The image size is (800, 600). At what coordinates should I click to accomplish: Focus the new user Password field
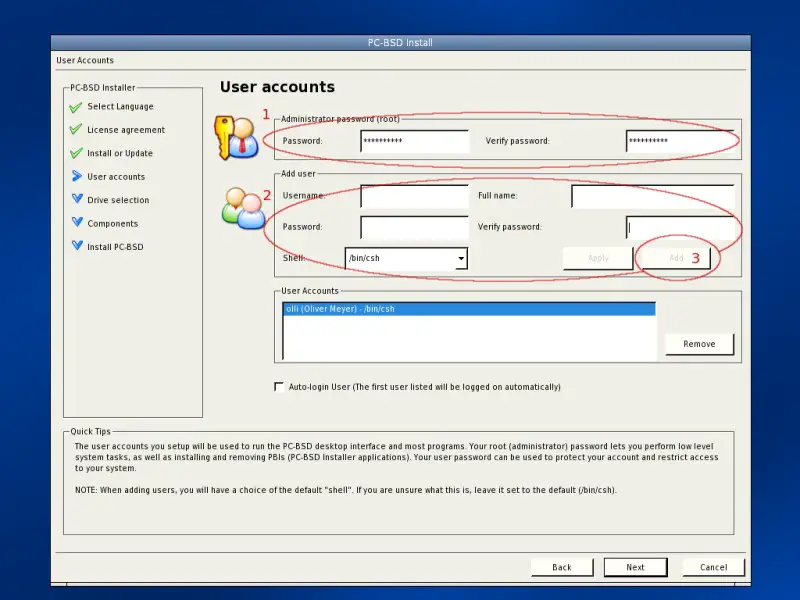click(414, 228)
